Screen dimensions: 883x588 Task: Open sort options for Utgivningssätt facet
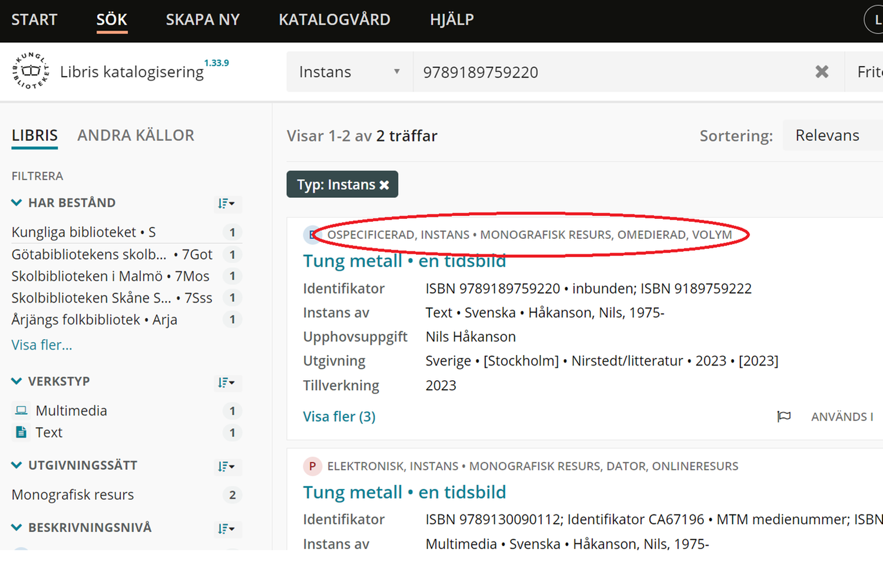click(226, 467)
